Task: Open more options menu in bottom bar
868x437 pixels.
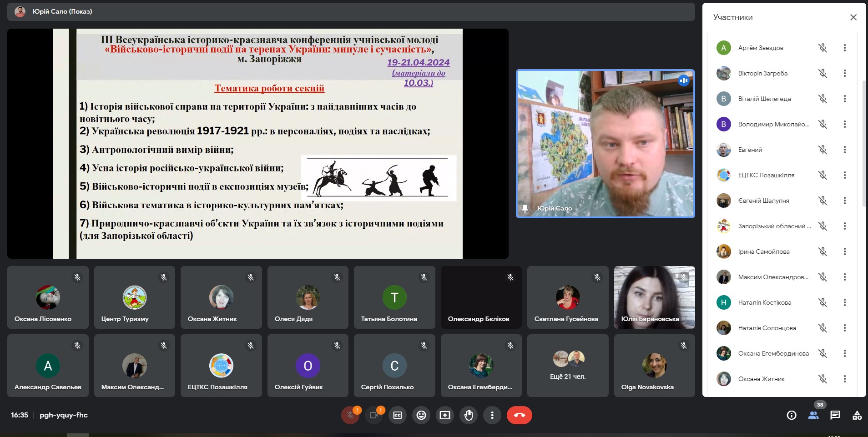Action: click(x=492, y=415)
